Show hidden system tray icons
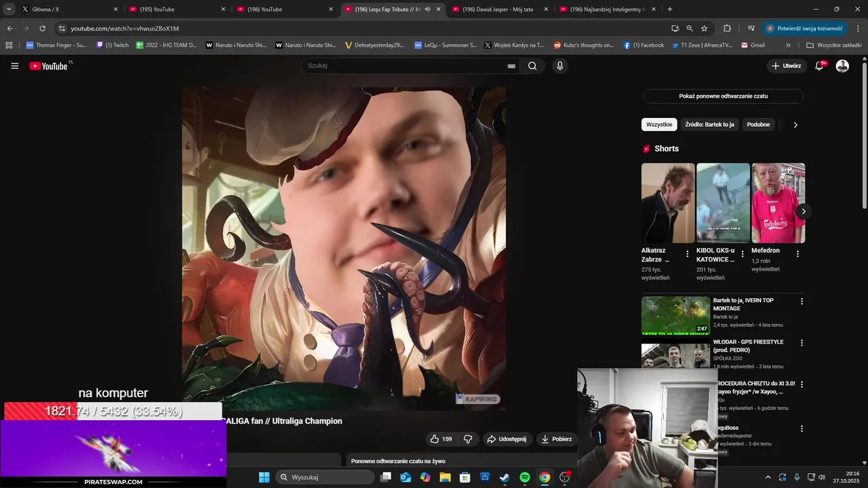Screen dimensions: 868x488 pos(768,477)
